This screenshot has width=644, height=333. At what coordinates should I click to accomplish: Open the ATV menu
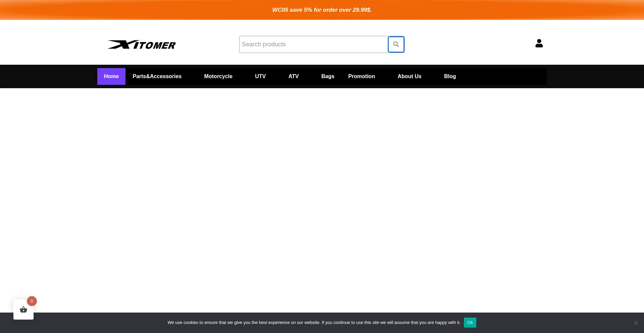point(293,76)
